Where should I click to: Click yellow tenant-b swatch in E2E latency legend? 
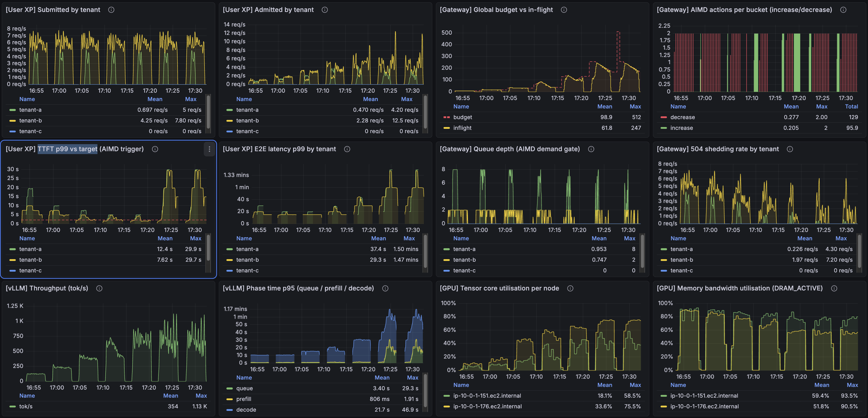click(229, 260)
